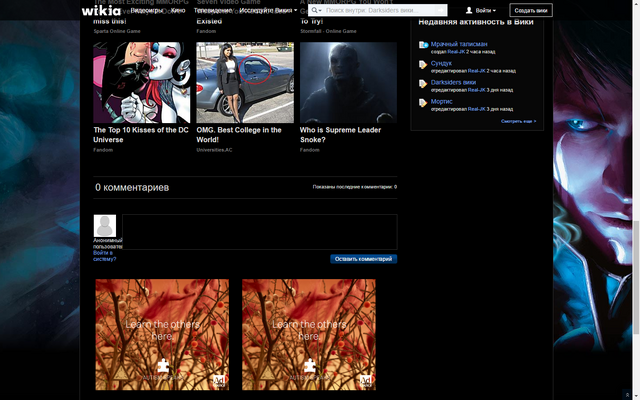640x400 pixels.
Task: Click Who is Supreme Leader Snoke headline
Action: (340, 135)
